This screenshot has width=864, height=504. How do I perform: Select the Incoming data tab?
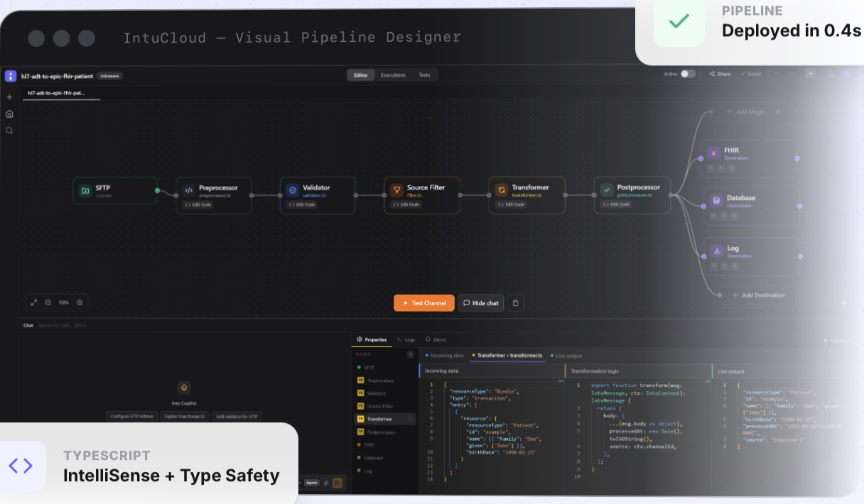444,355
